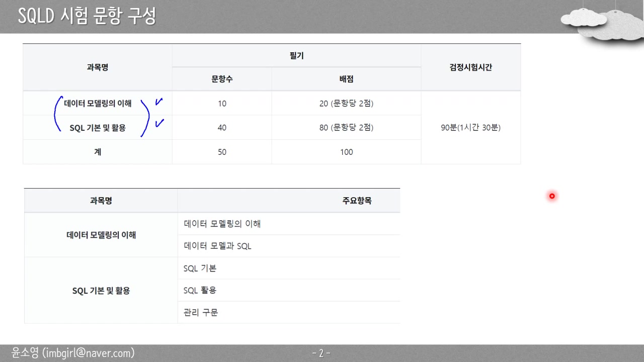The height and width of the screenshot is (362, 644).
Task: Click the 100 total score cell
Action: coord(346,151)
